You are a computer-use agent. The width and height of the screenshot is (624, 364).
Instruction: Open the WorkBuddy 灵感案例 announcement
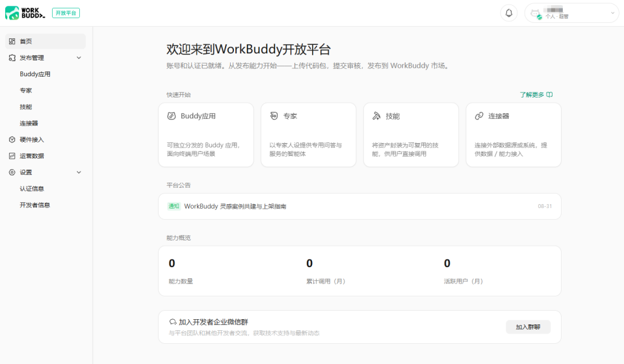(x=235, y=206)
